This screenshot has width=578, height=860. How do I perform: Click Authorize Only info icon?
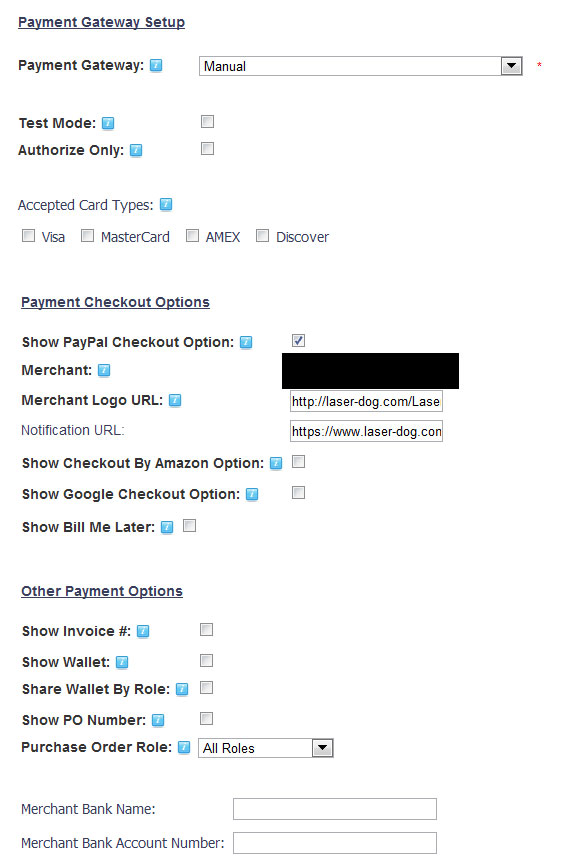click(x=136, y=150)
